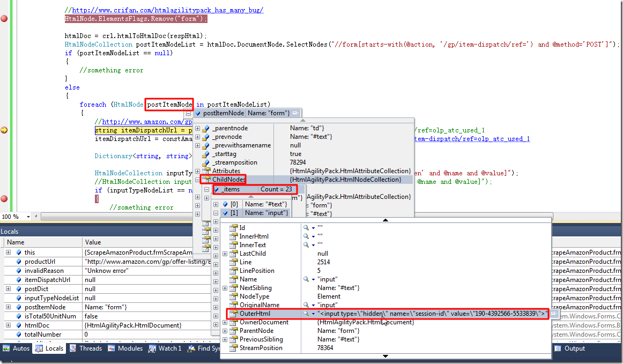Screen dimensions: 623x364
Task: Click the _starttag field icon
Action: point(205,154)
